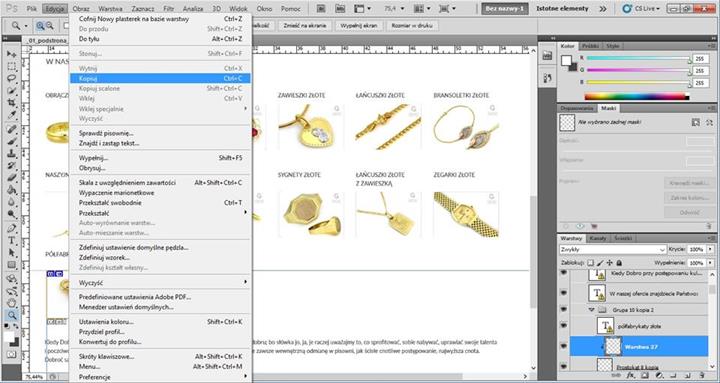Select the Move tool

[x=11, y=54]
